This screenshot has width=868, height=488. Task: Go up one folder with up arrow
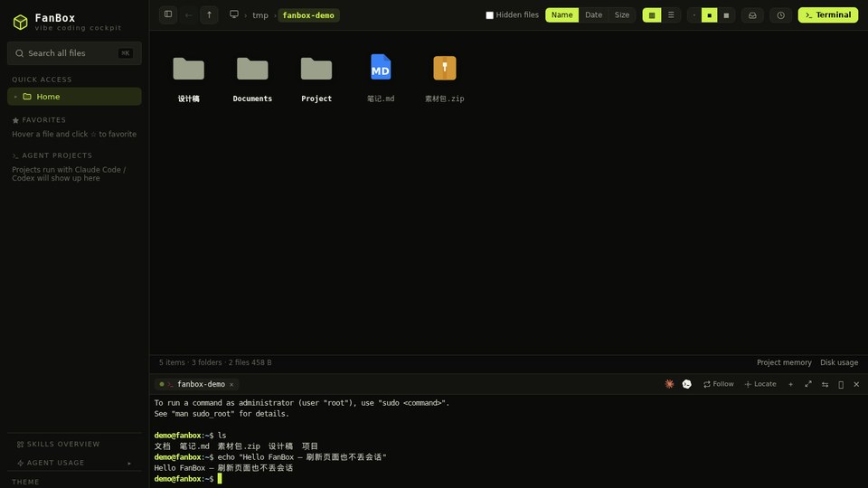209,15
